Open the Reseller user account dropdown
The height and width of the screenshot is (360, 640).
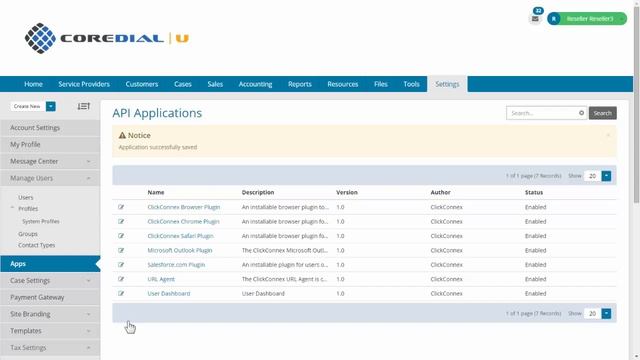tap(587, 19)
